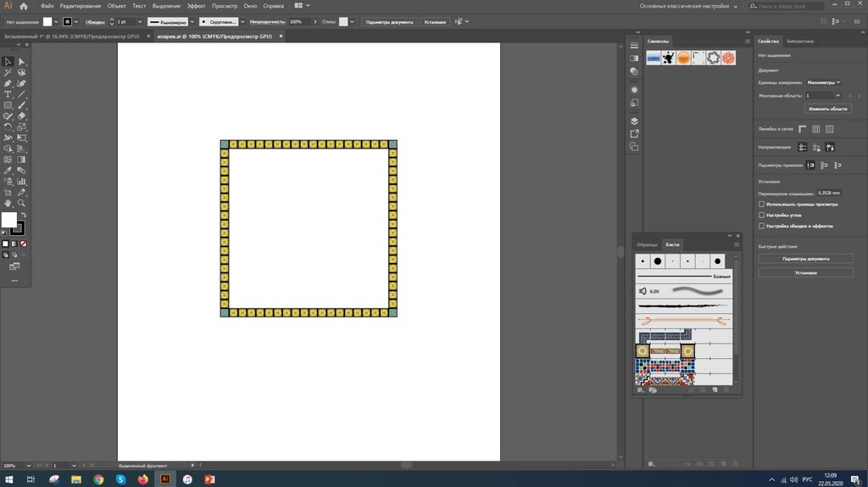Toggle the 'Настройка углов' checkbox
Screen dimensions: 868x487
(761, 216)
